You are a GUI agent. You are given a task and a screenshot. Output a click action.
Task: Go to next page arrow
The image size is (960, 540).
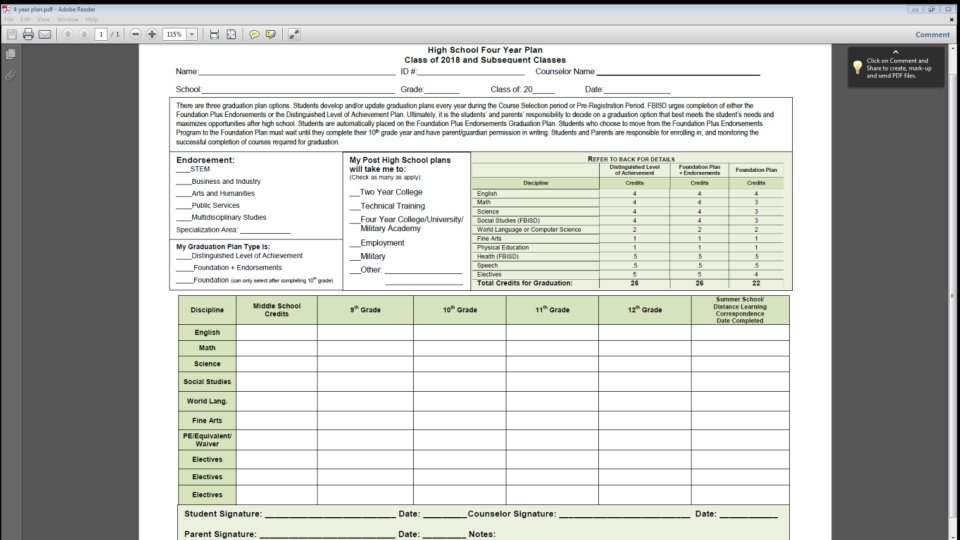pos(84,34)
